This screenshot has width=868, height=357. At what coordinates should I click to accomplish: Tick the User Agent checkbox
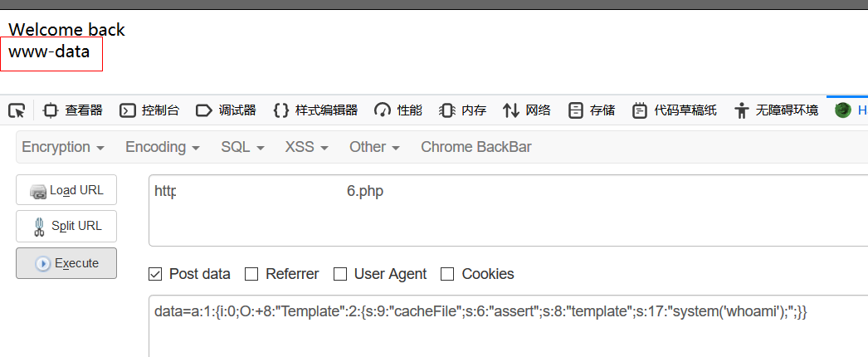[x=339, y=274]
